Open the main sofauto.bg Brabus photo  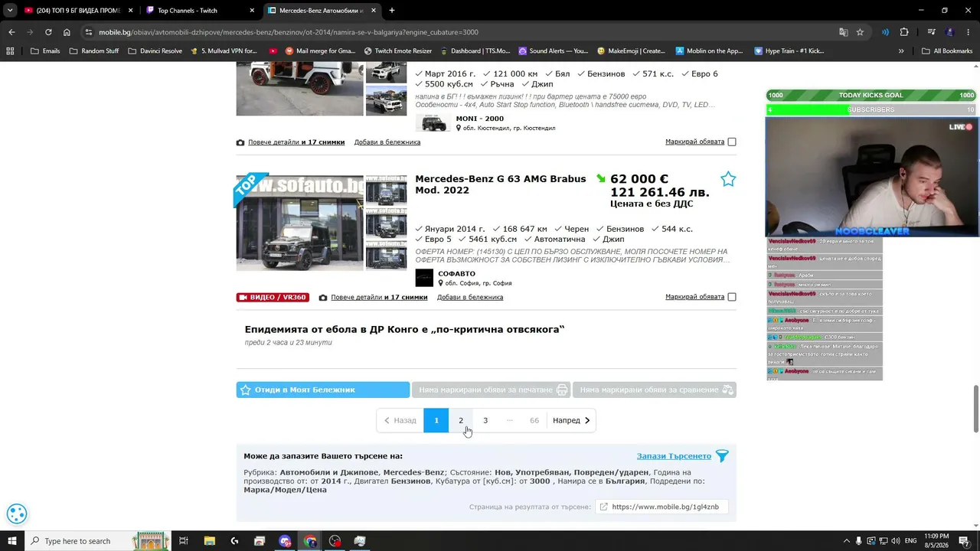299,223
